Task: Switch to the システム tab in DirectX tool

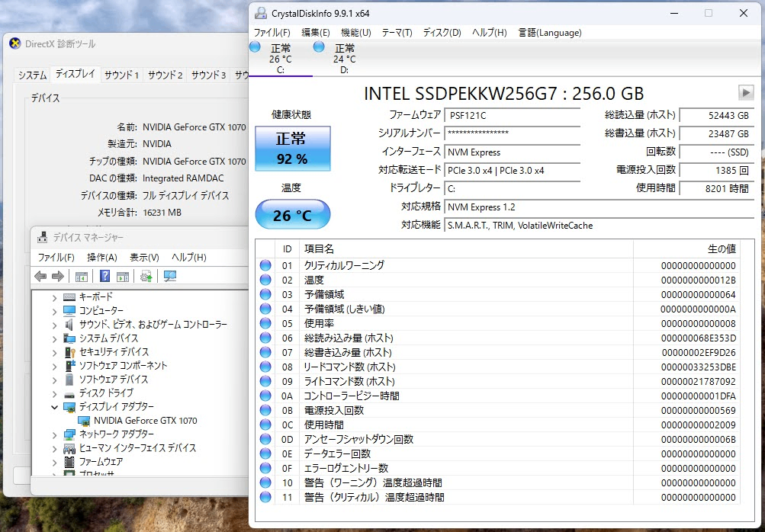Action: [x=32, y=75]
